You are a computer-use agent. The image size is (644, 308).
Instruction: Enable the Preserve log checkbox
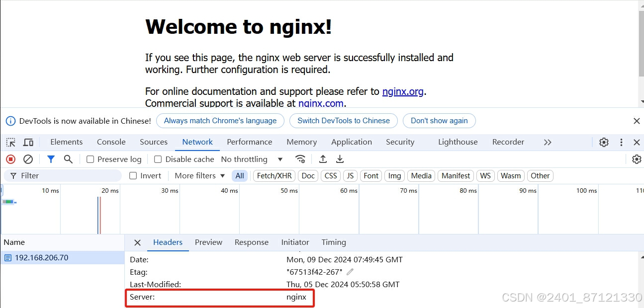click(x=90, y=159)
